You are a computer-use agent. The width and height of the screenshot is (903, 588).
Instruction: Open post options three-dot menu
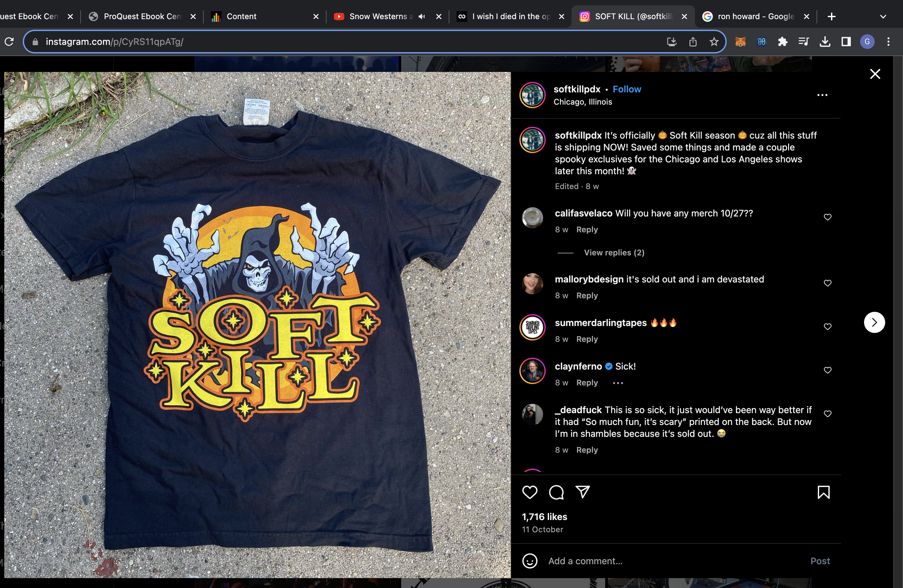coord(822,95)
